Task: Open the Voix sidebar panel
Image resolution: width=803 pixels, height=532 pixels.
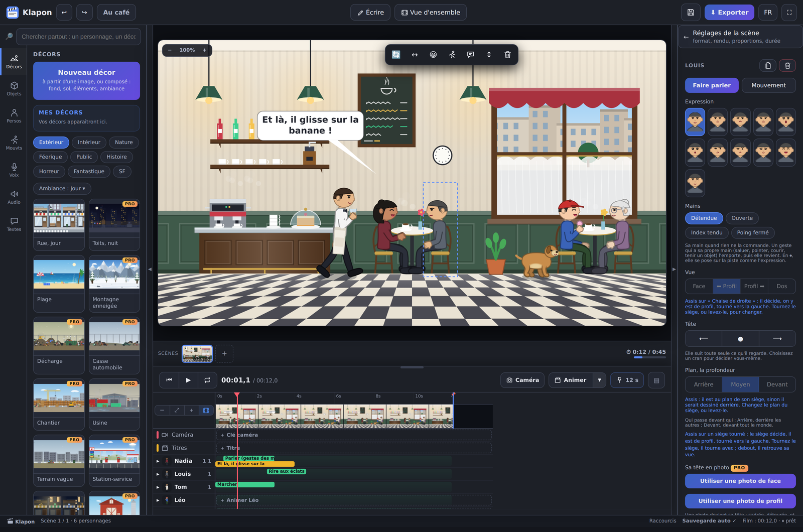Action: tap(14, 170)
